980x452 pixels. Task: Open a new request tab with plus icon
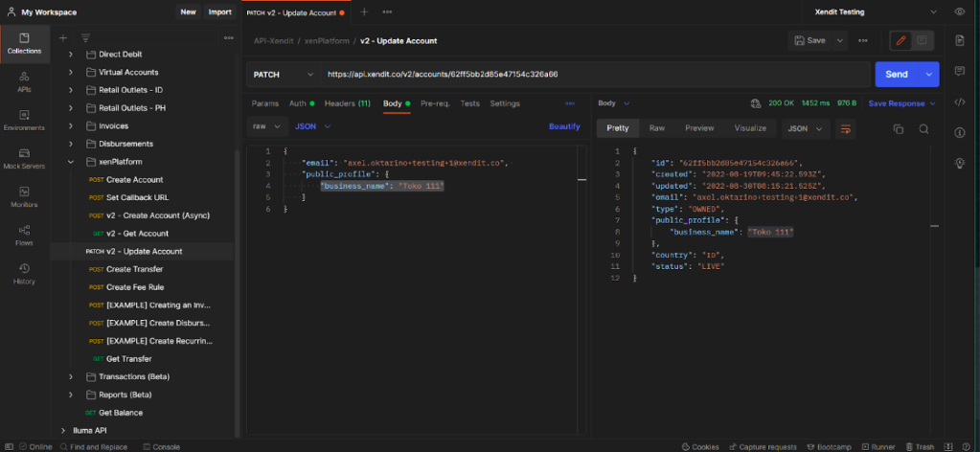[x=364, y=11]
